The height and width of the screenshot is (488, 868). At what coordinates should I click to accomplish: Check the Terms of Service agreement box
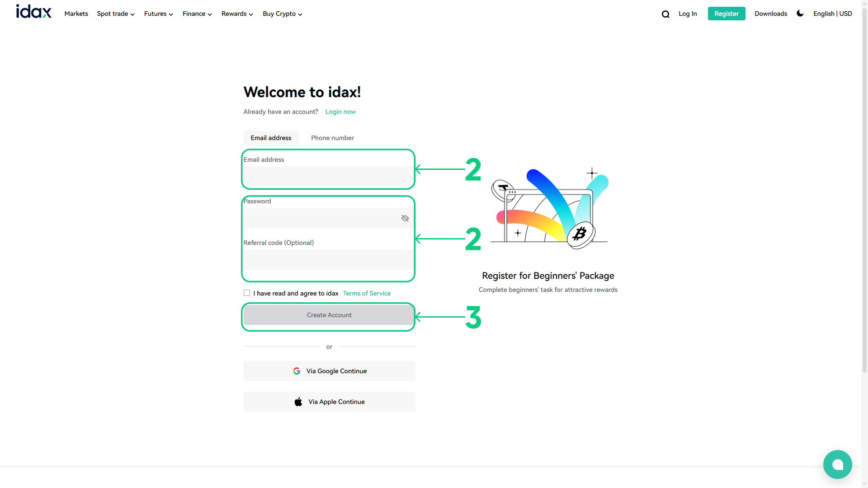[247, 293]
